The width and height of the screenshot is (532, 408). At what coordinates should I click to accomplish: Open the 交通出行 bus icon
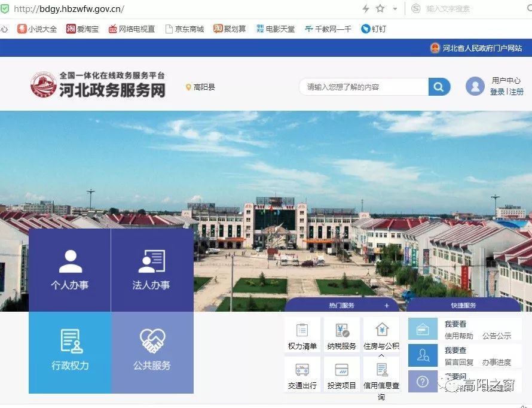click(x=302, y=370)
